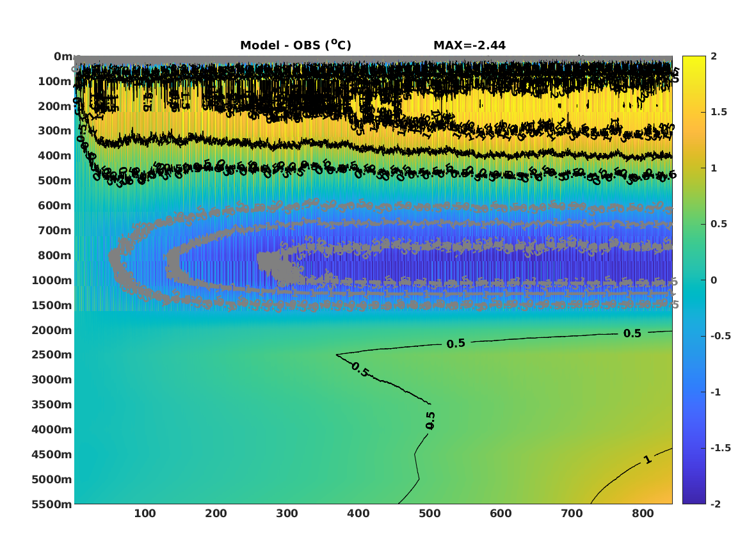Click the 0m depth axis label
Screen dimensions: 747x560
(x=63, y=56)
